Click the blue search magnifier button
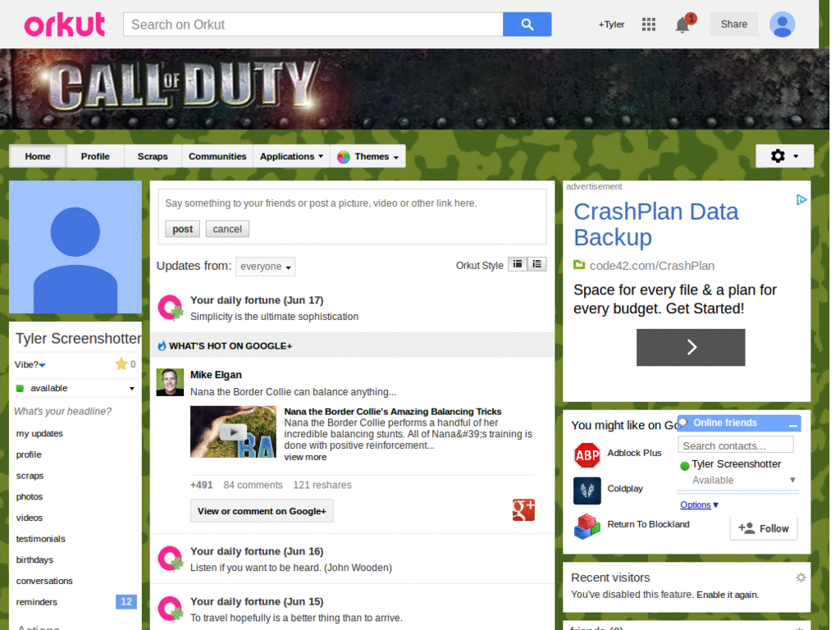Viewport: 840px width, 630px height. coord(527,25)
